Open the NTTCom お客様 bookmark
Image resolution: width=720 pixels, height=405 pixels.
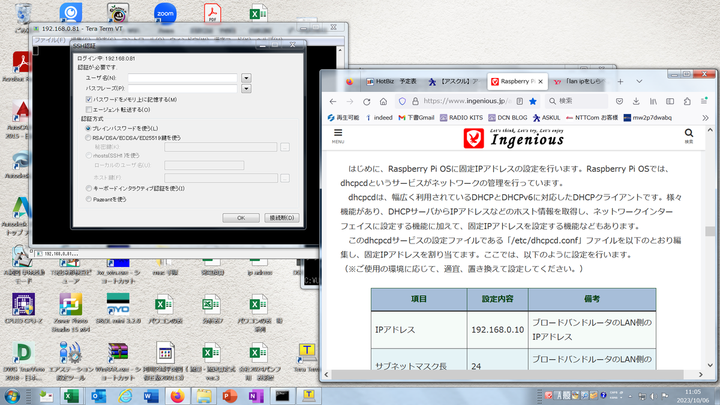(592, 118)
